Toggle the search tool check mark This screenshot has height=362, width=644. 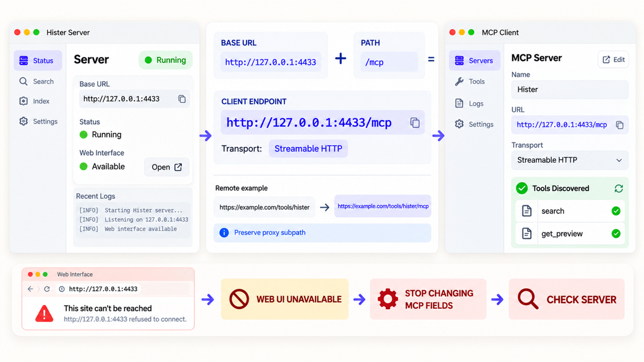pyautogui.click(x=616, y=211)
